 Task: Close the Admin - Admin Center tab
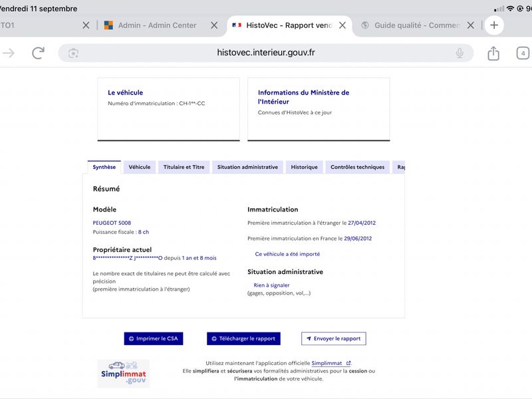pyautogui.click(x=214, y=25)
